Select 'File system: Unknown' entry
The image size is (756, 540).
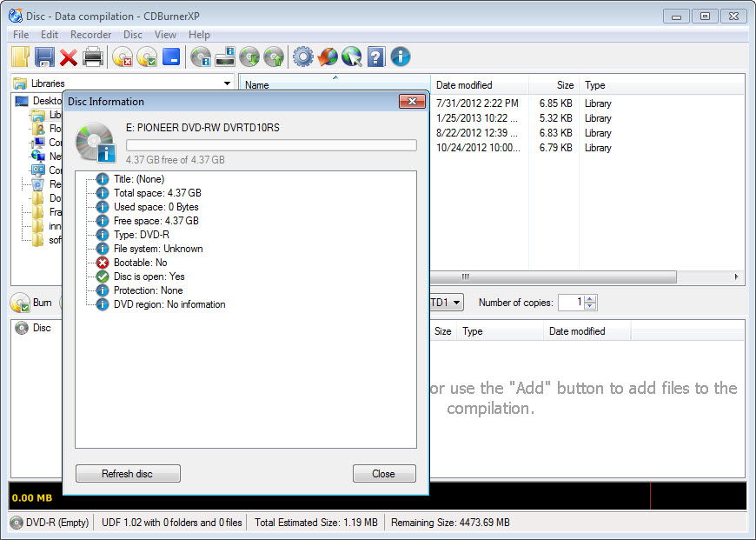pyautogui.click(x=158, y=249)
